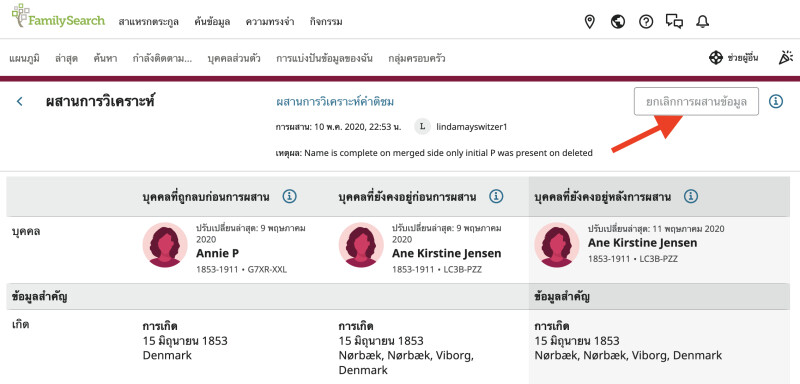Click the lifebuoy ช่วยผู้อื่น icon
Viewport: 800px width, 384px height.
coord(716,58)
